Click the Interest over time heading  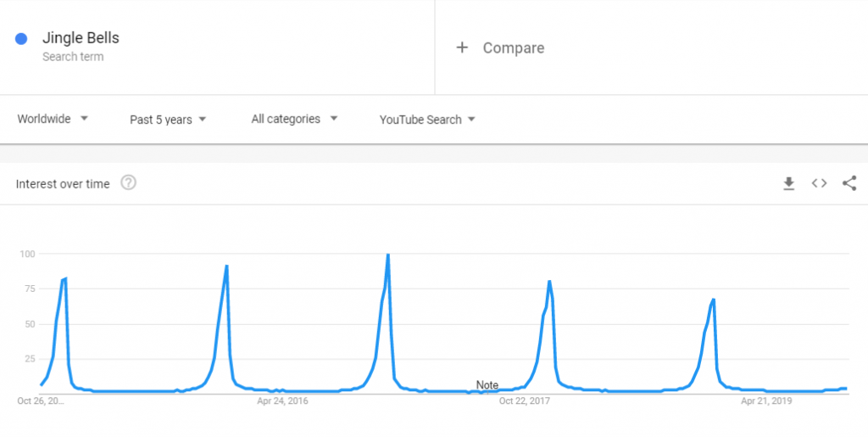pos(63,184)
